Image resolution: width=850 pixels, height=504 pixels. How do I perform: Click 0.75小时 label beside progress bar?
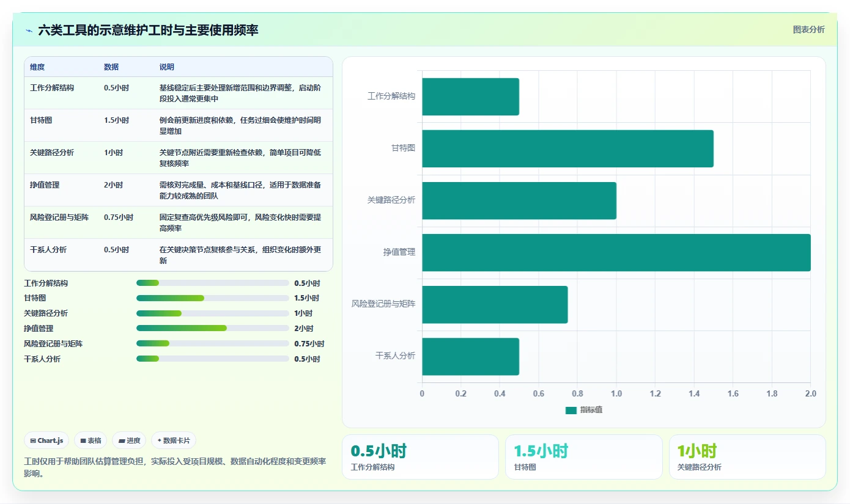pyautogui.click(x=309, y=344)
